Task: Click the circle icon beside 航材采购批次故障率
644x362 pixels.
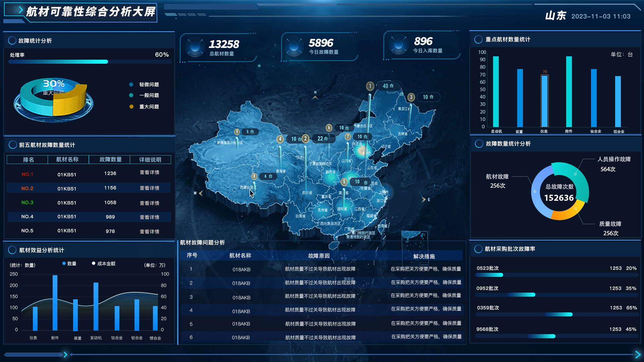Action: (x=478, y=249)
